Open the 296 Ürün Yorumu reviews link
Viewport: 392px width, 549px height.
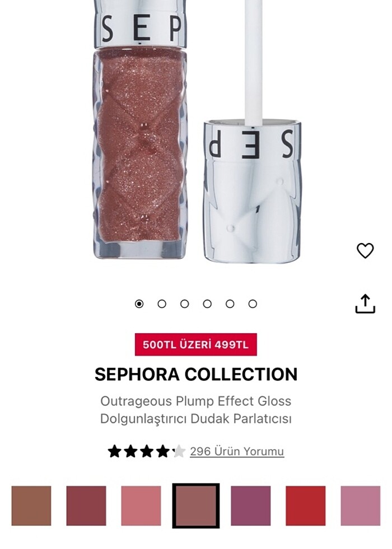[x=237, y=452]
